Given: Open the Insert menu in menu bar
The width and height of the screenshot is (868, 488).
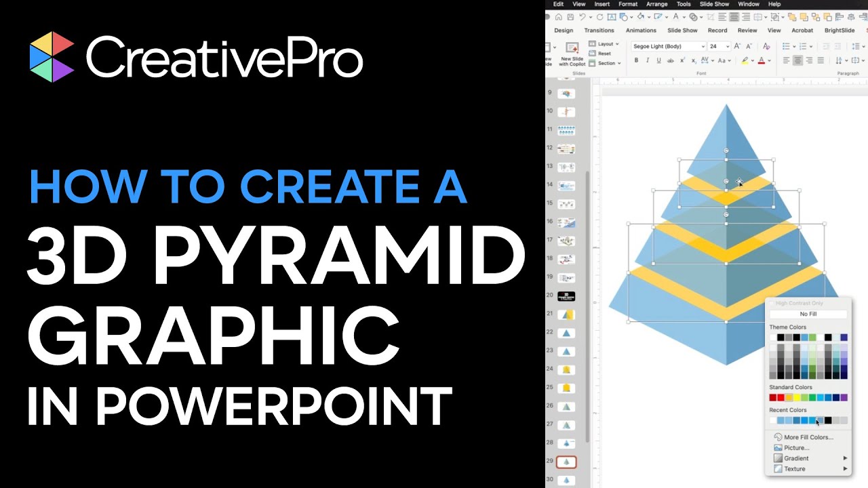Looking at the screenshot, I should coord(602,4).
